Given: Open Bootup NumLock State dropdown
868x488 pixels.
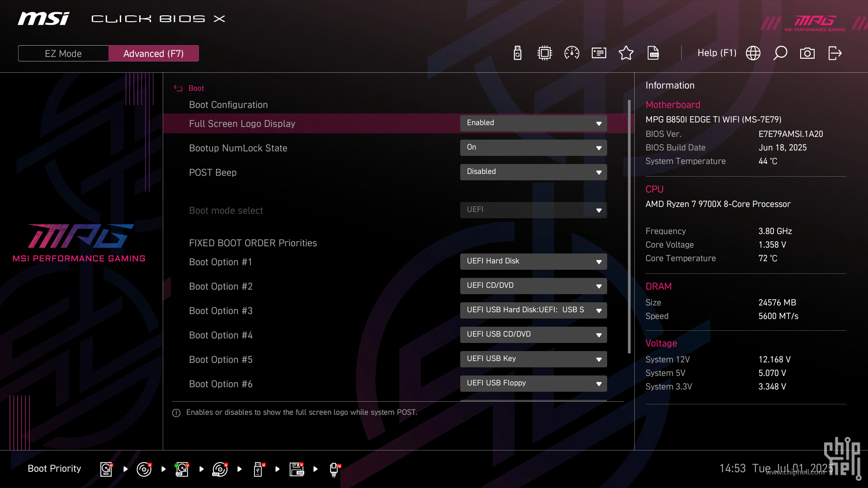Looking at the screenshot, I should click(533, 148).
